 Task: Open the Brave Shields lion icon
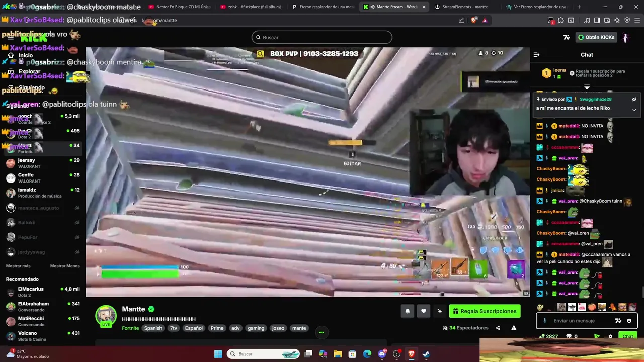point(474,20)
